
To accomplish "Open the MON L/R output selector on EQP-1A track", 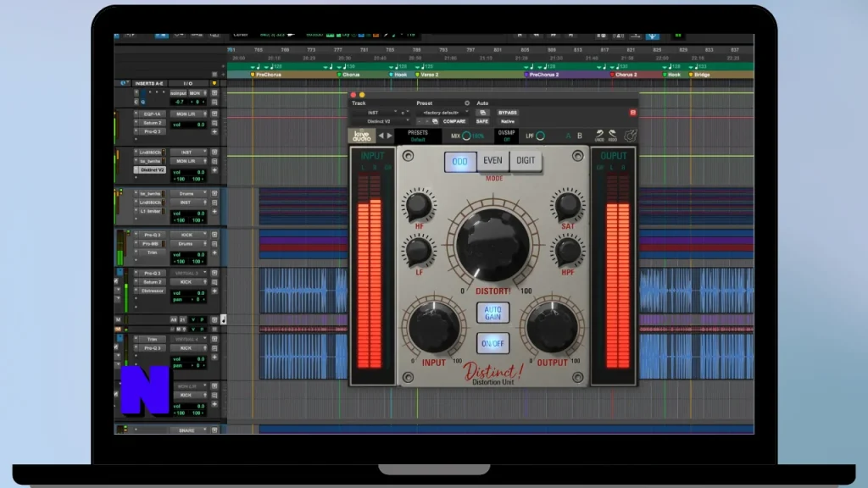I will click(x=188, y=114).
